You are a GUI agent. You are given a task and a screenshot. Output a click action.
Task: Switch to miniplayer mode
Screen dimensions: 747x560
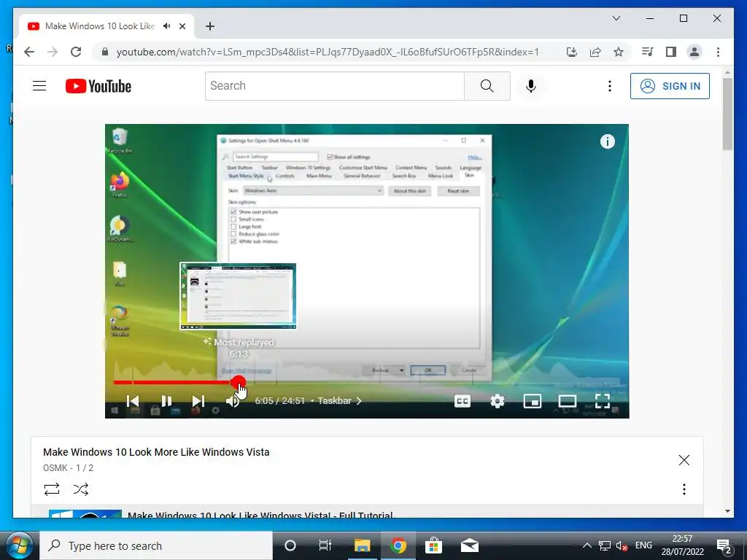tap(532, 401)
